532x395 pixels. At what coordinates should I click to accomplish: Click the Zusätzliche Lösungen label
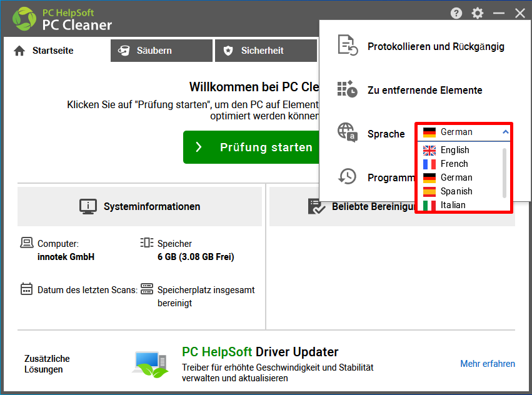(47, 364)
